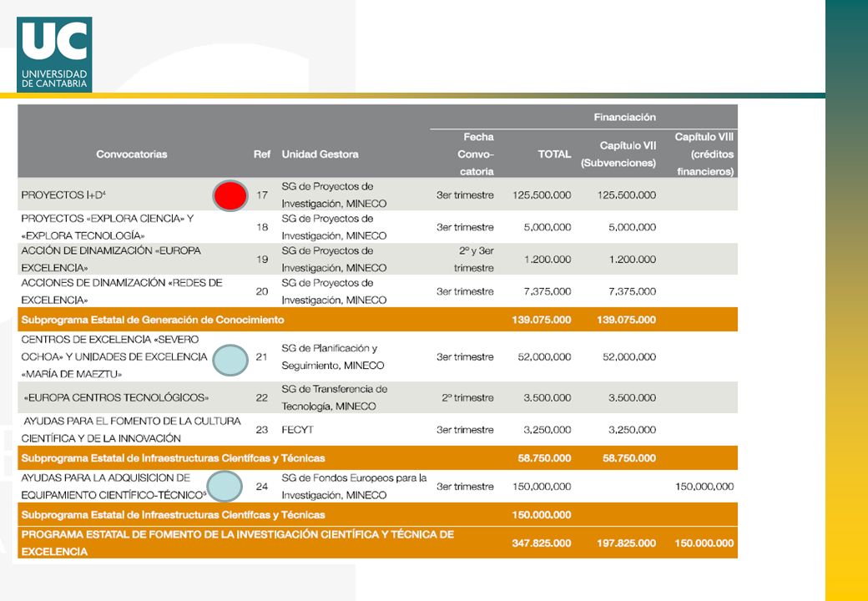Screen dimensions: 868x601
Task: Click the subtotal TOTAL 139.075.000
Action: tap(542, 320)
